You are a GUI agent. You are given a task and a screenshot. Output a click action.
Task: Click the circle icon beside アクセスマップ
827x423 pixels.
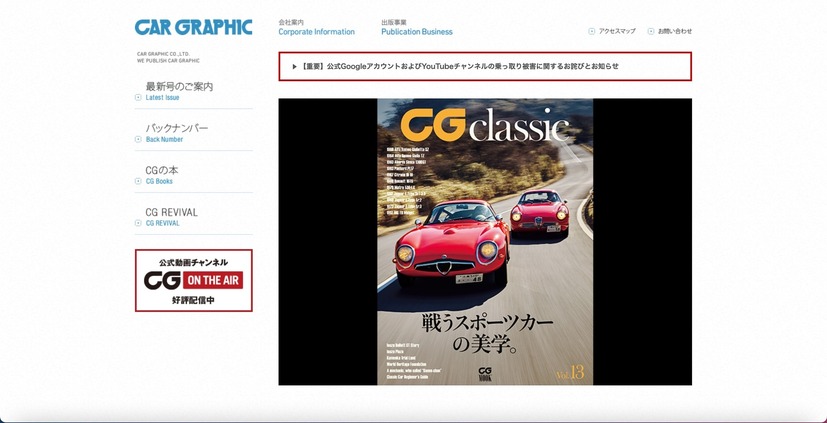click(592, 31)
